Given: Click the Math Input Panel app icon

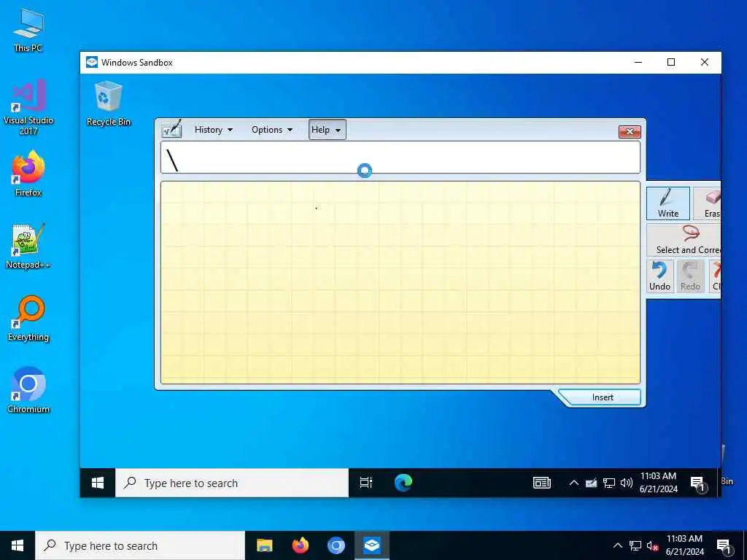Looking at the screenshot, I should 172,129.
